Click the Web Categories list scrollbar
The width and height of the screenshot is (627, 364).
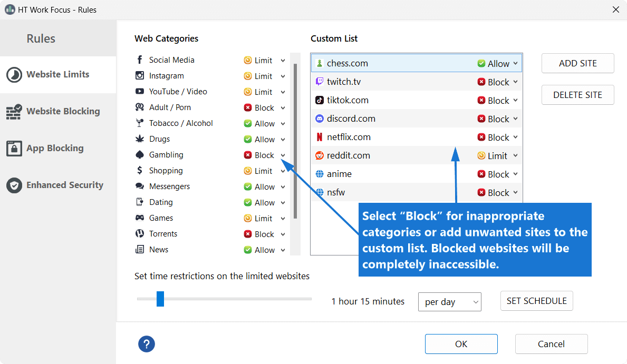pos(295,141)
